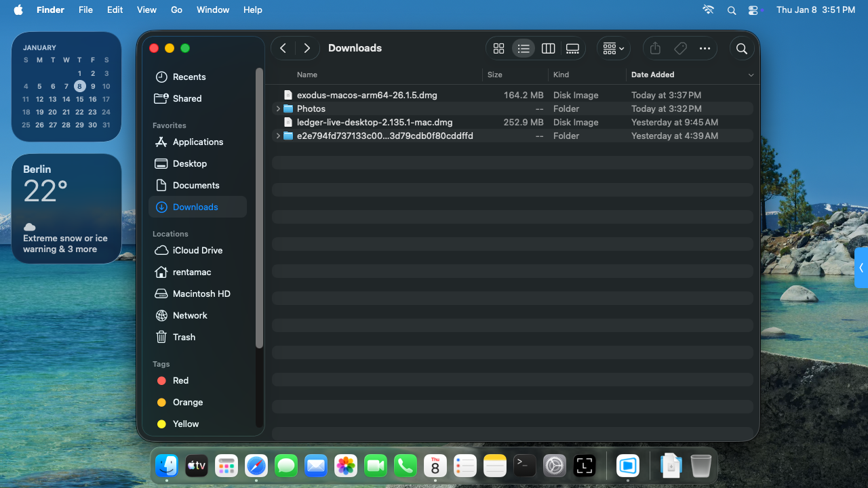Select the exodus-macos-arm64 dmg file
This screenshot has width=868, height=488.
click(x=367, y=95)
